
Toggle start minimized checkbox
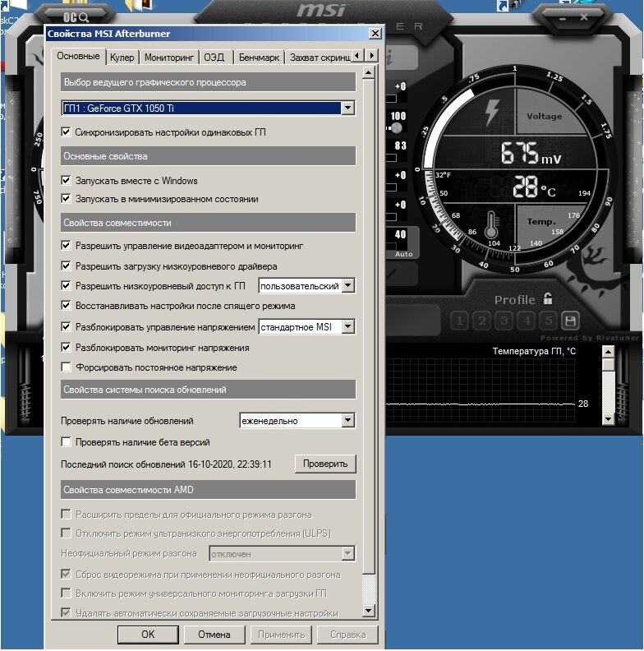(x=66, y=198)
